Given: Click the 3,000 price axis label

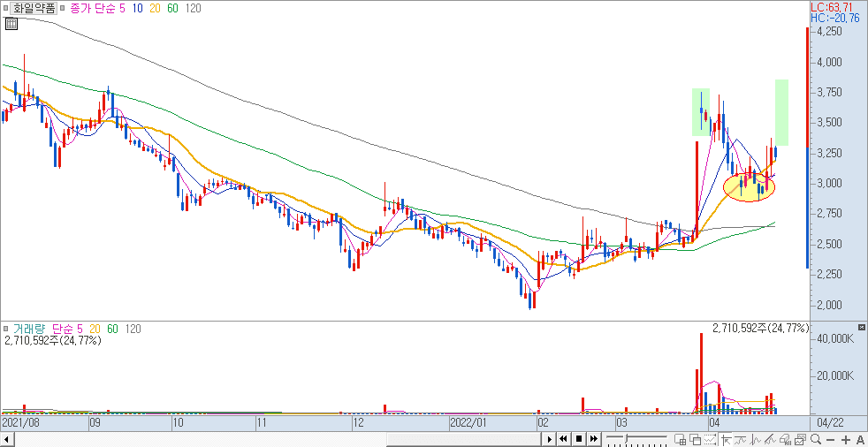Looking at the screenshot, I should coord(829,183).
